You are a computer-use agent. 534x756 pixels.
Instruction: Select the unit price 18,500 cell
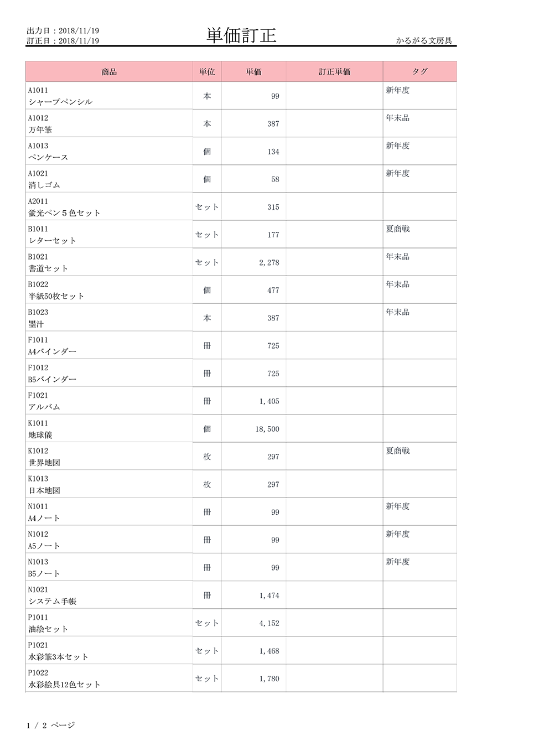[253, 428]
